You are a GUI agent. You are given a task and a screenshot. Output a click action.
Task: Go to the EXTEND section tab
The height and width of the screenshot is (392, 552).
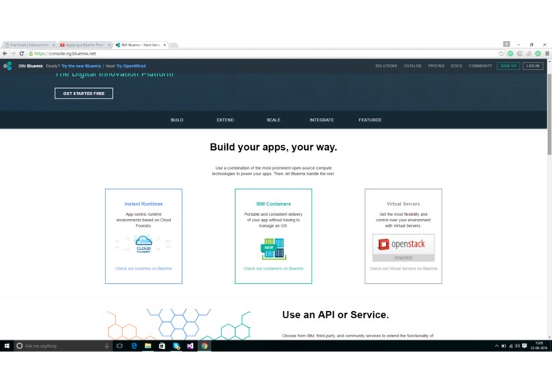[225, 120]
